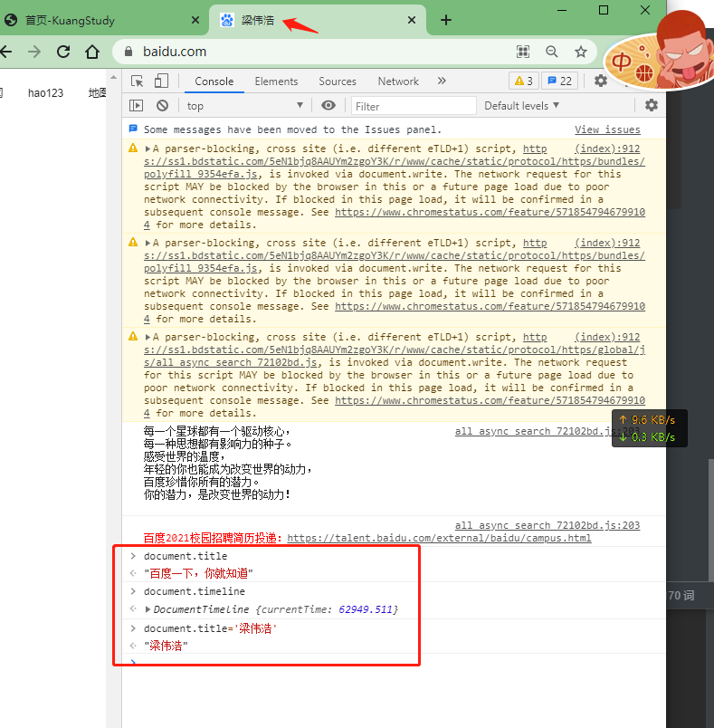Click the globe favicon of KuangStudy tab
This screenshot has width=714, height=728.
point(11,20)
